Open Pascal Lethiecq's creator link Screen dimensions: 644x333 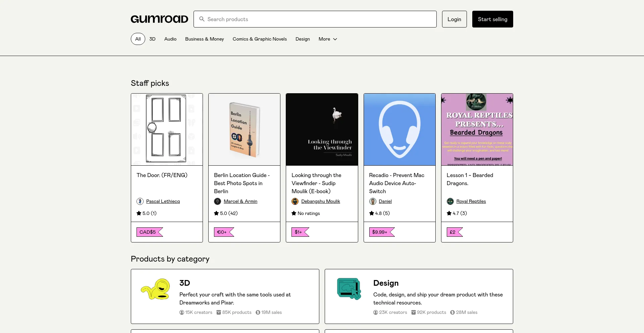tap(163, 201)
